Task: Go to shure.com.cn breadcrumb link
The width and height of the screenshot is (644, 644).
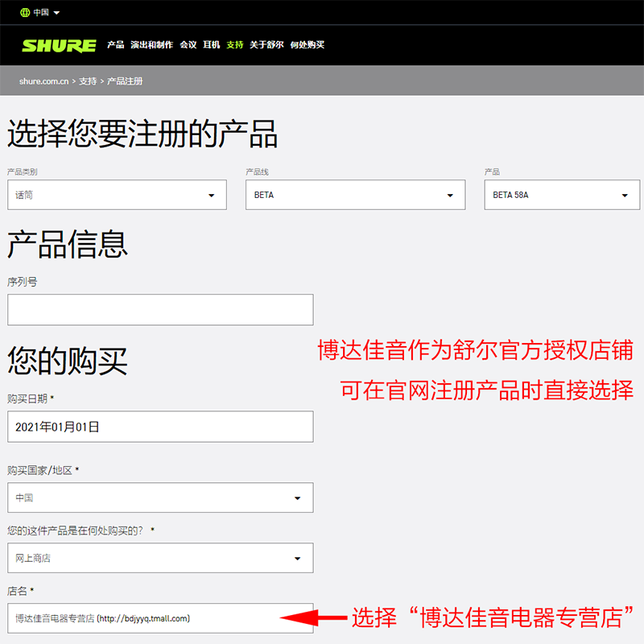Action: coord(44,81)
